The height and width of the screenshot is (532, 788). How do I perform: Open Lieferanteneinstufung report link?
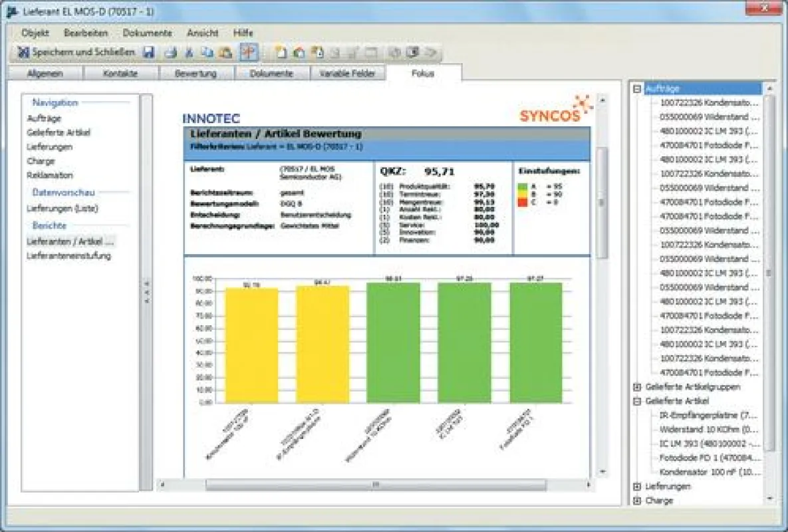(68, 256)
